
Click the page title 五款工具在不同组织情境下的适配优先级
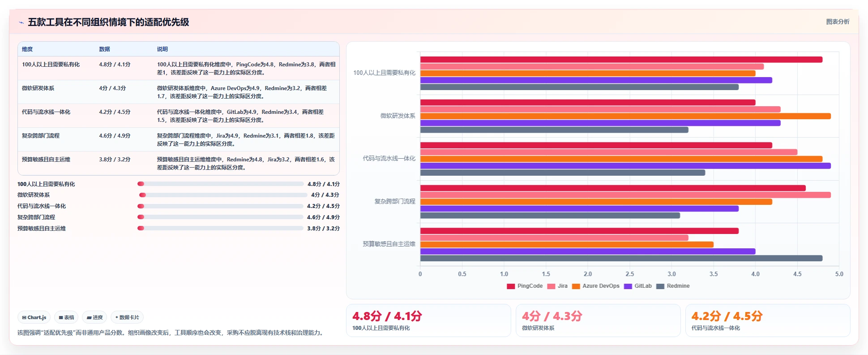coord(108,22)
